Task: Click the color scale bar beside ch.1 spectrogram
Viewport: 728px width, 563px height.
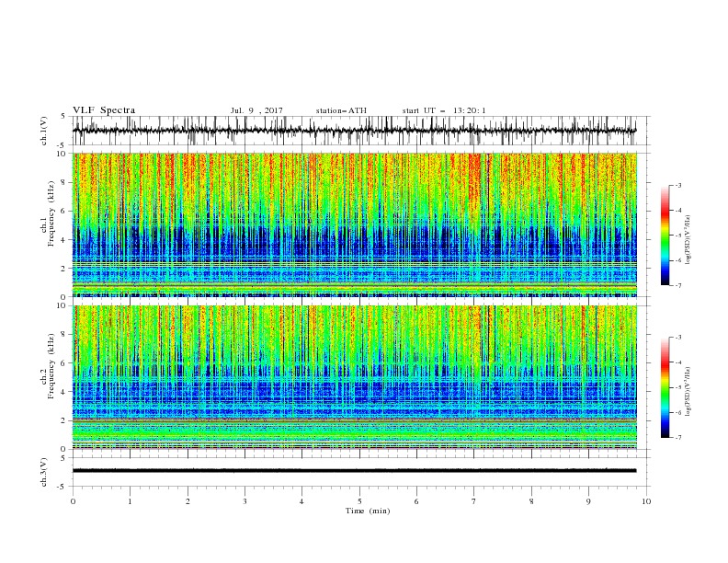Action: coord(665,235)
